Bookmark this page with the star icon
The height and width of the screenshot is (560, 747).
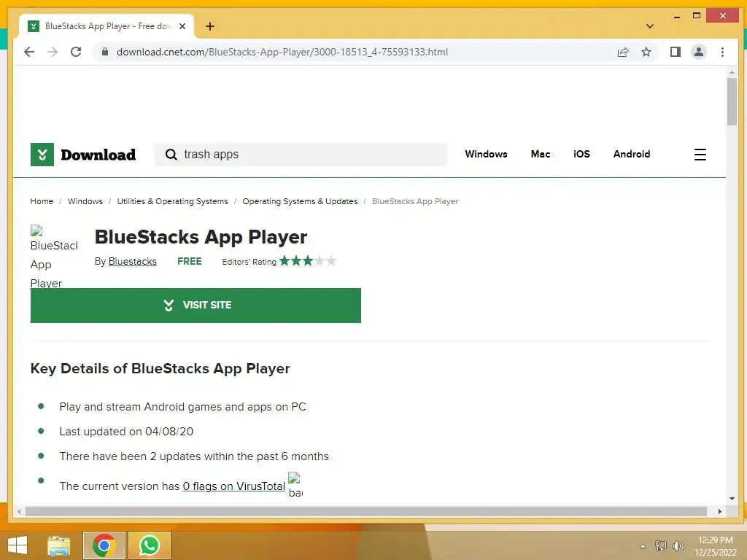[646, 52]
